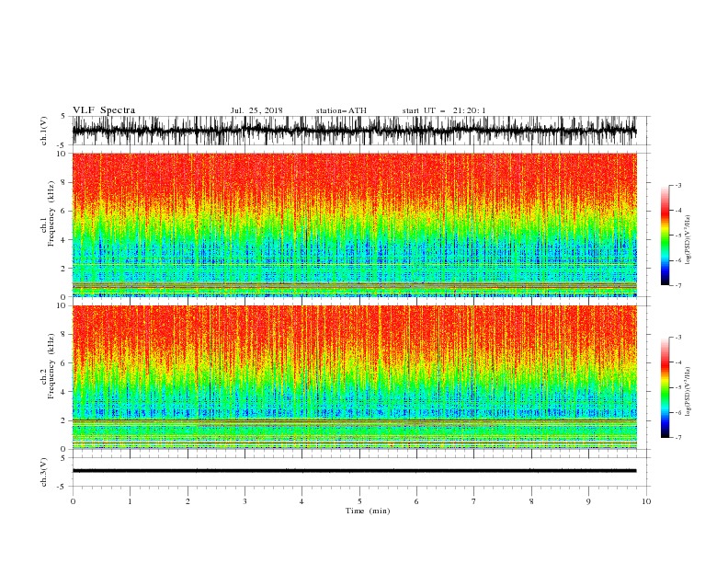Screen dimensions: 728x563
Task: Click time axis tick label "5"
Action: [x=359, y=501]
